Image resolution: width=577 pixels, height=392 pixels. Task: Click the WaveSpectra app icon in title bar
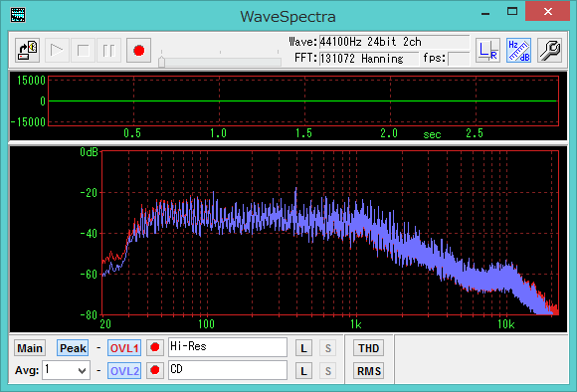18,15
